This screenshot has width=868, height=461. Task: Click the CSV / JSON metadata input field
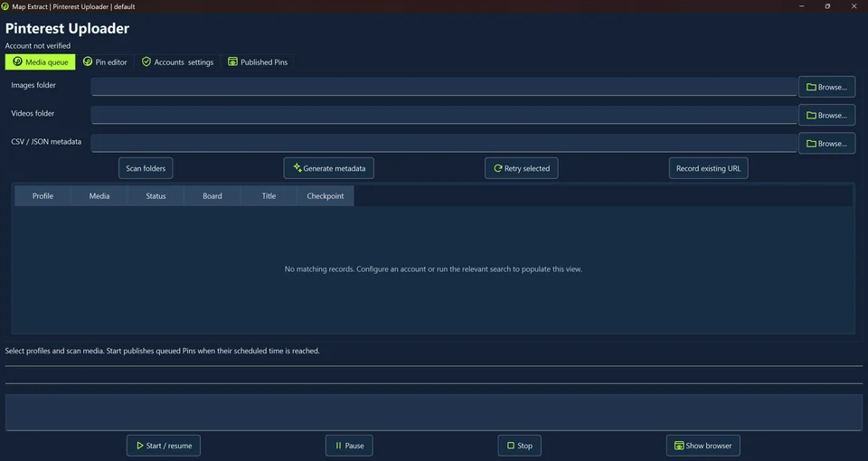(x=444, y=143)
